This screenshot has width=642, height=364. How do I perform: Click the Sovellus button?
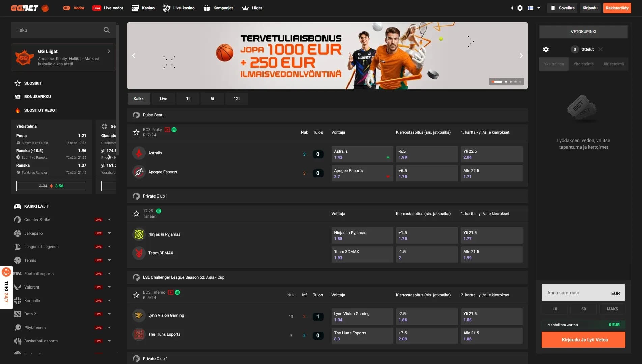point(562,8)
